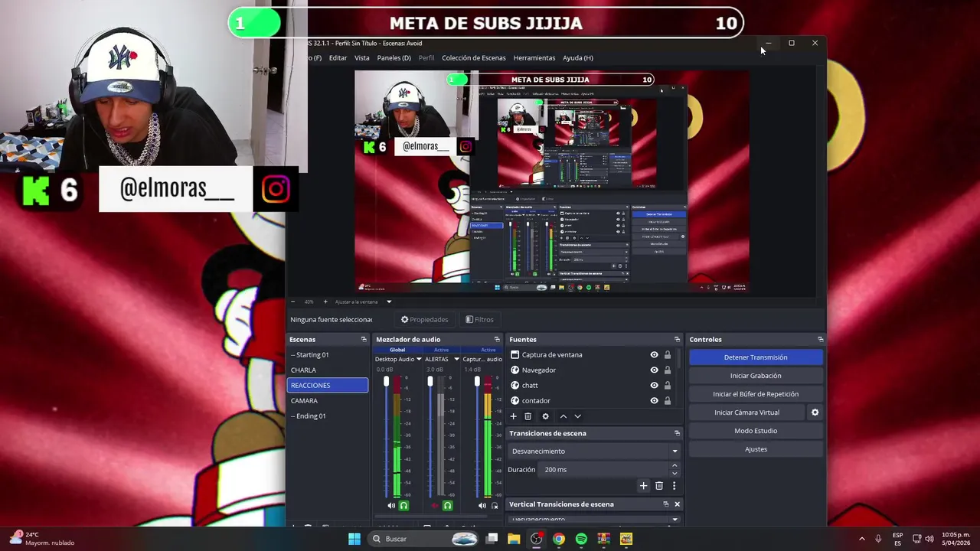Click the Duración 200 ms field
The image size is (980, 551).
click(x=605, y=470)
